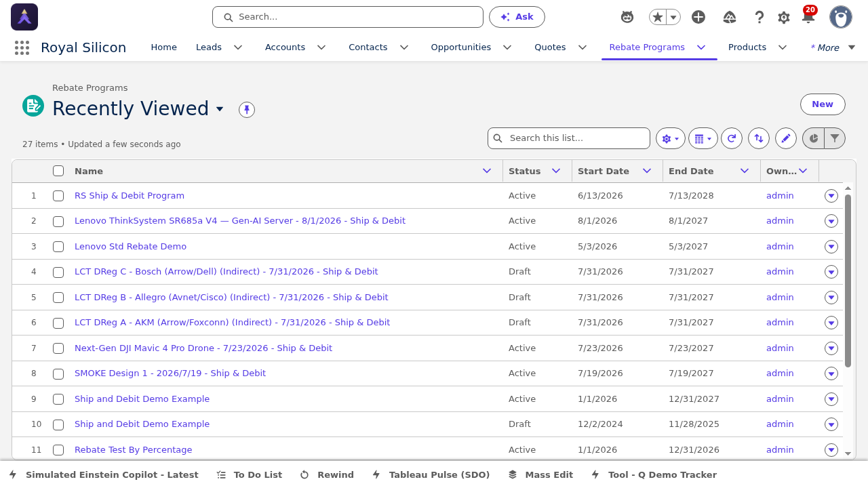Open row actions for RS Ship & Debit Program
This screenshot has width=868, height=488.
point(831,196)
